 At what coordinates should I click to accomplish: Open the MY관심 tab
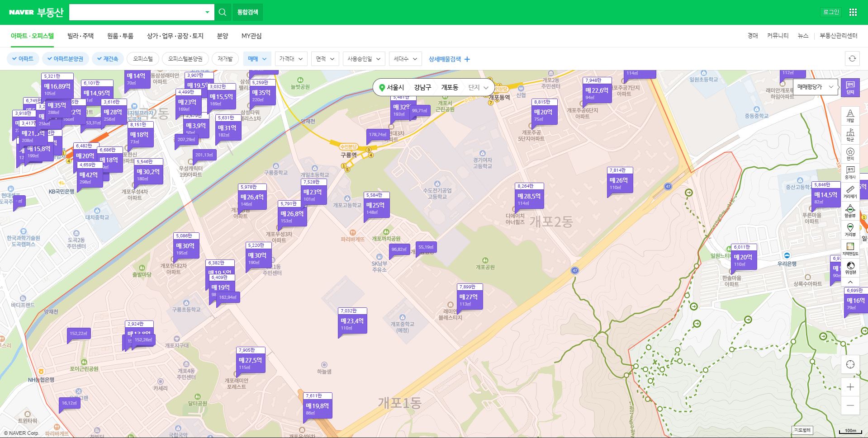(x=251, y=36)
